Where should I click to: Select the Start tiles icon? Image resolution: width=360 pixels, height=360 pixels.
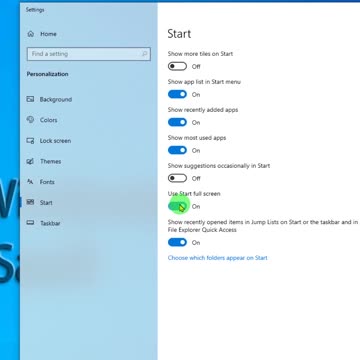[30, 202]
